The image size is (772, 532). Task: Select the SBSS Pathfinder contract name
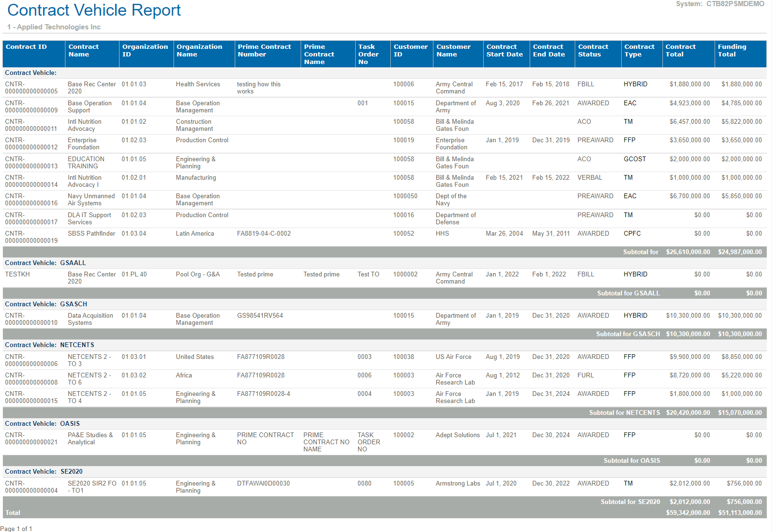(x=92, y=233)
